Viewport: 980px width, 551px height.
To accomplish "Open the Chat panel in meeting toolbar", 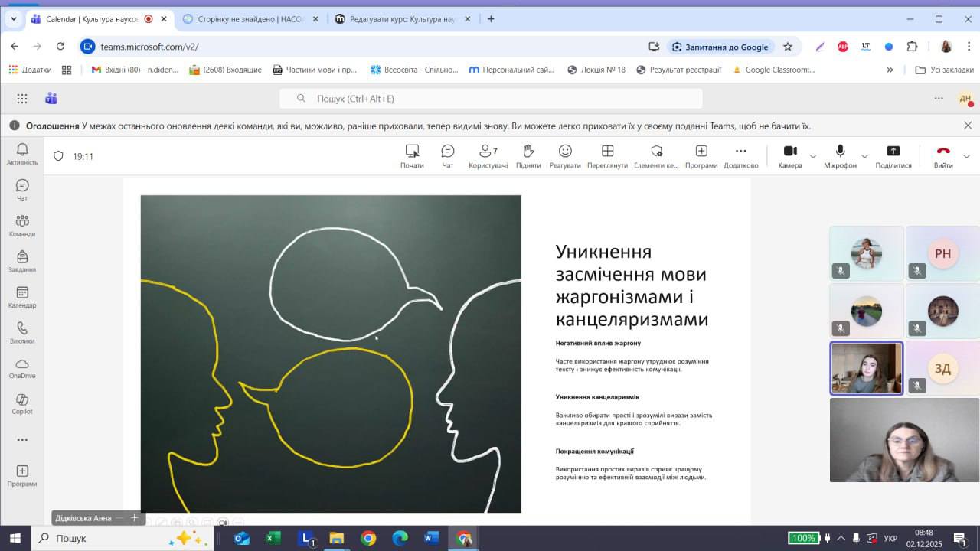I will click(448, 156).
